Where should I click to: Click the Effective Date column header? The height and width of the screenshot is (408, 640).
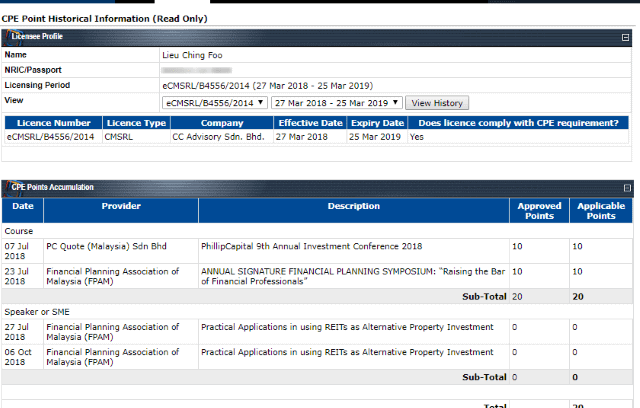(x=310, y=123)
